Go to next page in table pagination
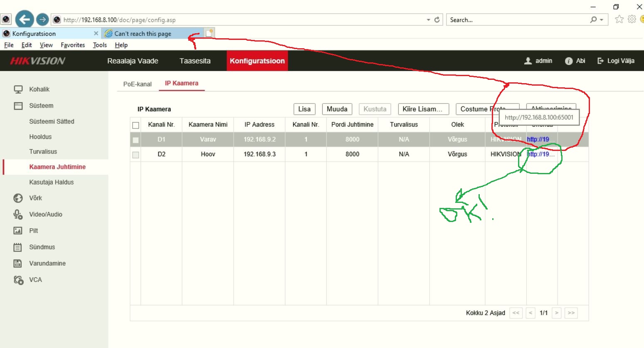Viewport: 644px width, 348px height. click(557, 313)
